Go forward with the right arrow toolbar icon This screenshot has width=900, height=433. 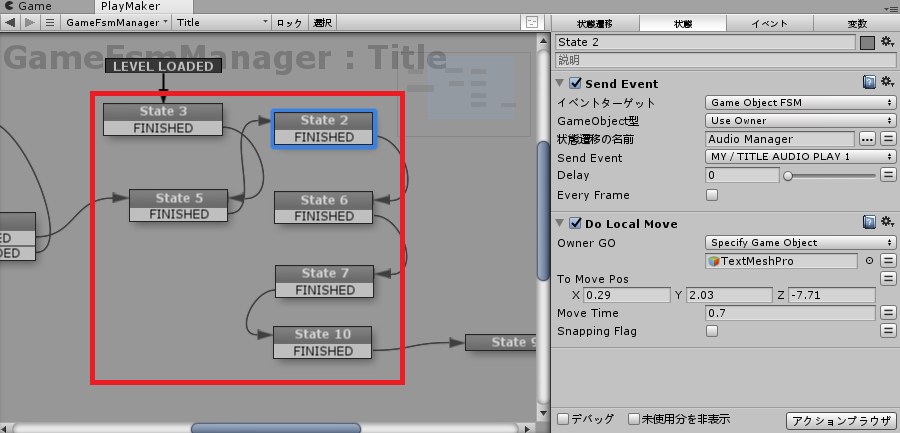pyautogui.click(x=30, y=22)
